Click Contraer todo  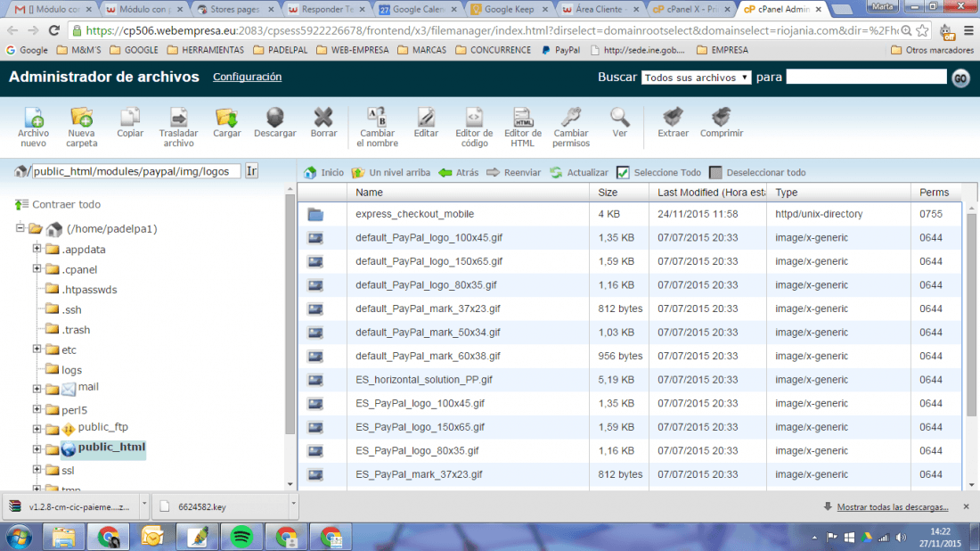pos(58,204)
